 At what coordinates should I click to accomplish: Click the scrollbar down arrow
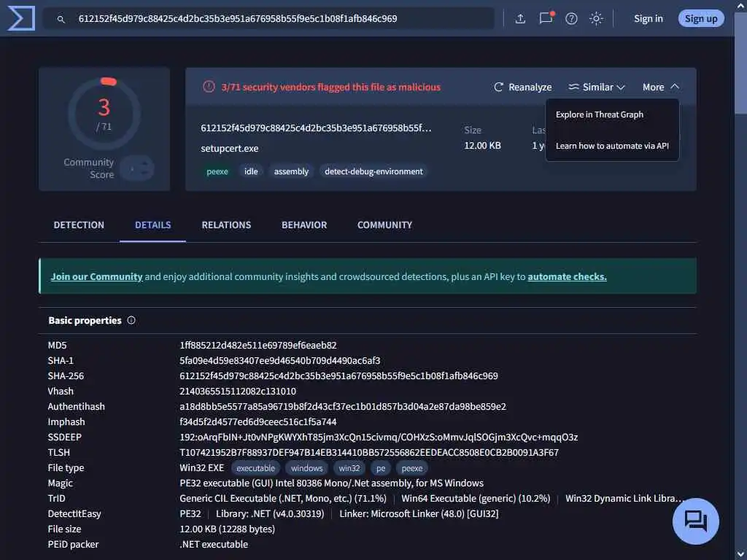(x=741, y=554)
